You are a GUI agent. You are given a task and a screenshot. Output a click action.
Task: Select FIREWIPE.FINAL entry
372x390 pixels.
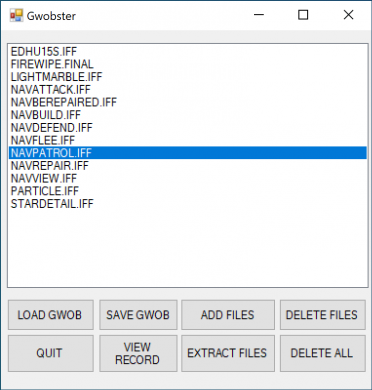point(52,64)
